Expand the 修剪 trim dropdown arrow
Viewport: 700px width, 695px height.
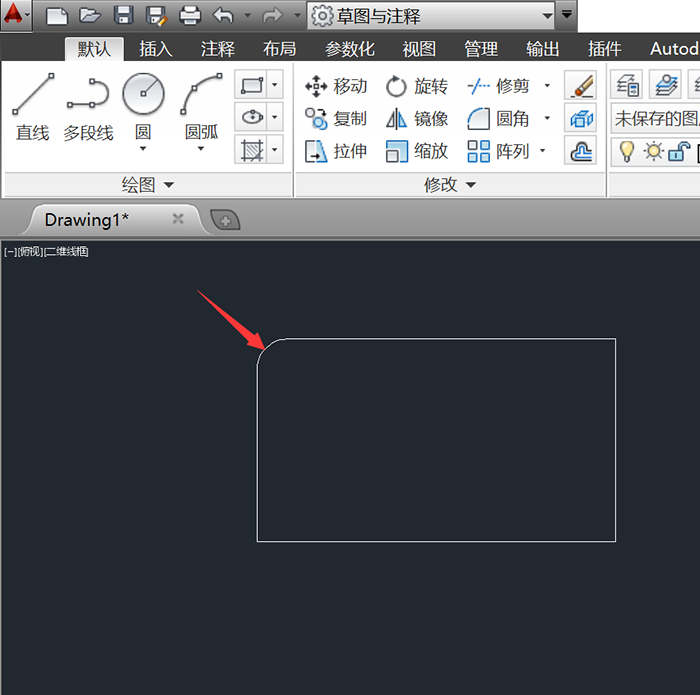(547, 85)
